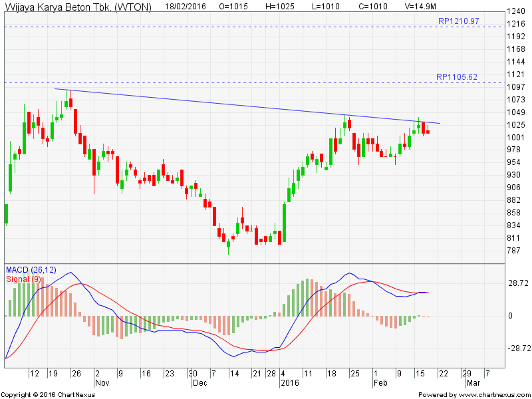
Task: Click the 28.72 MACD axis label
Action: 519,283
